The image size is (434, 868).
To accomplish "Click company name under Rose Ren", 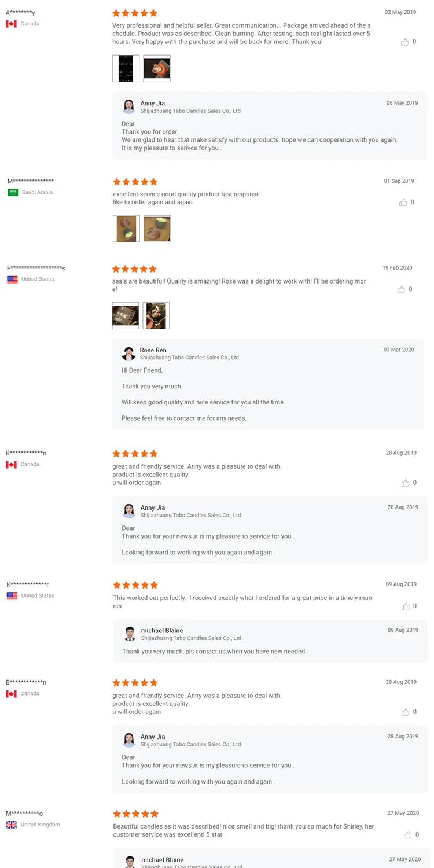I will click(190, 358).
